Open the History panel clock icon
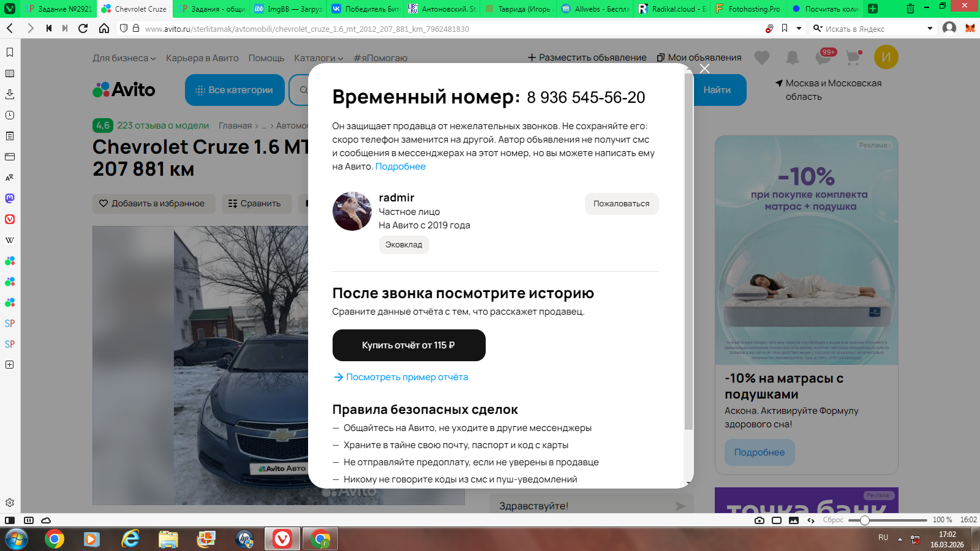The image size is (980, 551). click(x=10, y=115)
